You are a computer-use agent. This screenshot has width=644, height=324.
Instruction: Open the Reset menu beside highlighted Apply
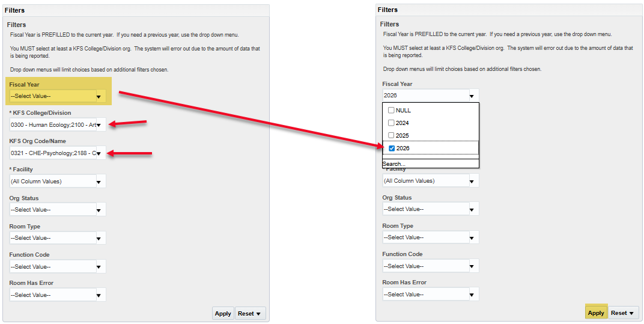pyautogui.click(x=622, y=313)
